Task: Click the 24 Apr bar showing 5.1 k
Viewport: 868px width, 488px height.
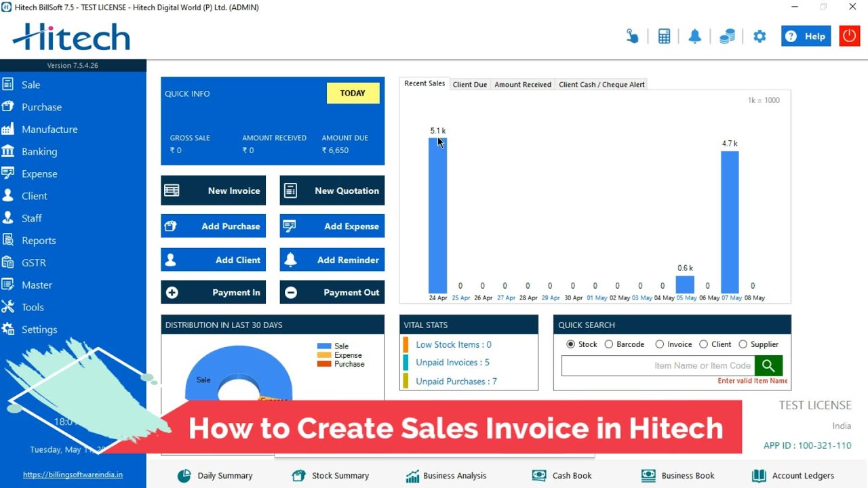Action: pos(437,216)
